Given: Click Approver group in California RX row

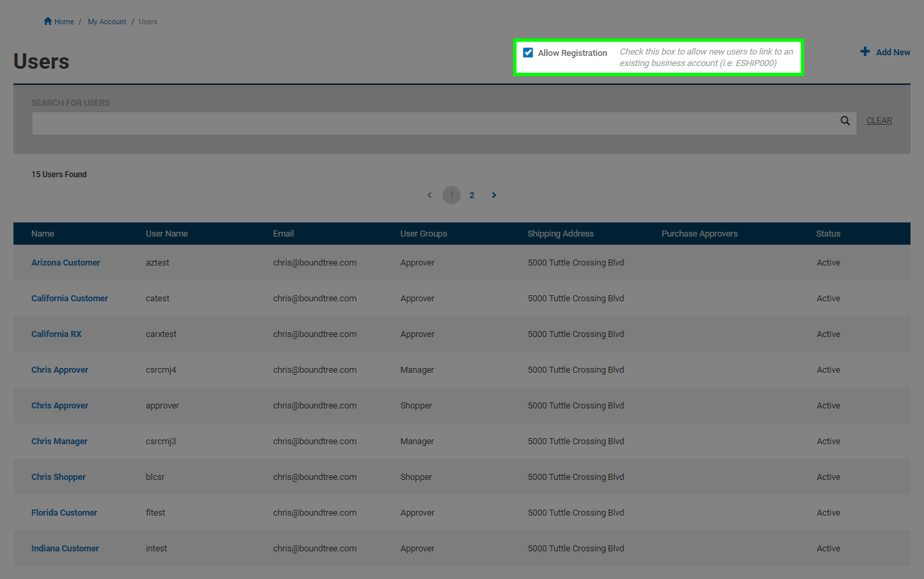Looking at the screenshot, I should click(418, 334).
